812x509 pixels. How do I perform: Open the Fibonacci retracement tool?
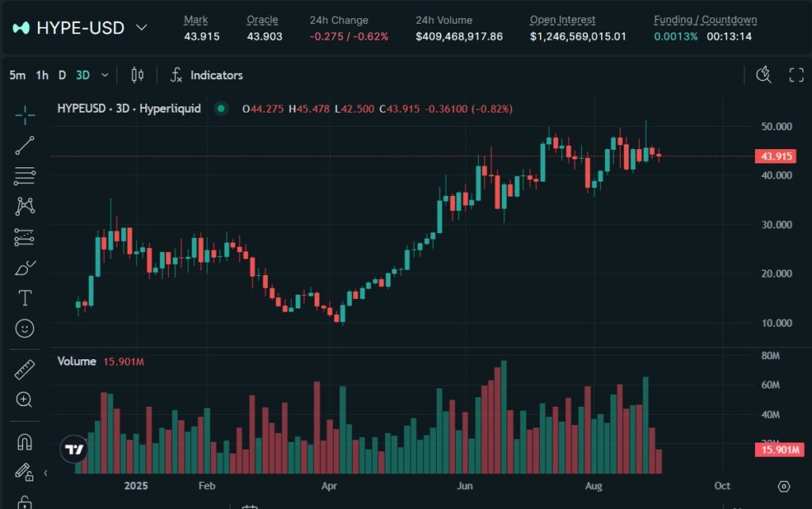coord(25,176)
